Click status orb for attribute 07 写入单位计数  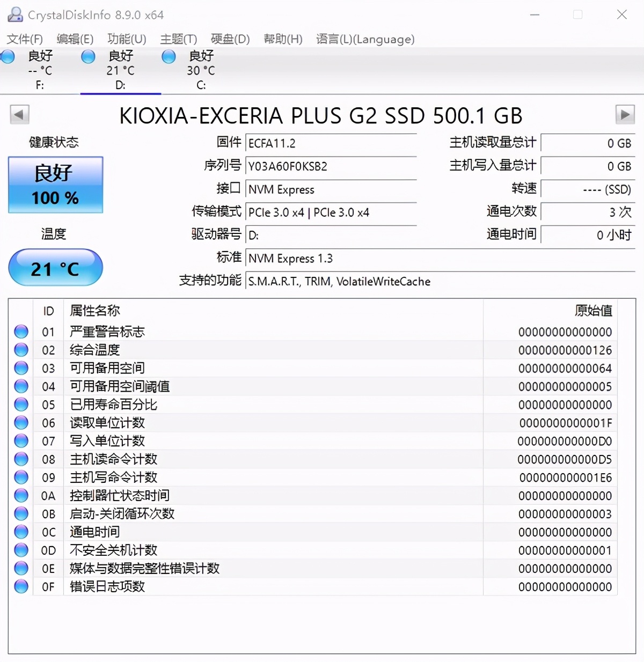coord(21,441)
